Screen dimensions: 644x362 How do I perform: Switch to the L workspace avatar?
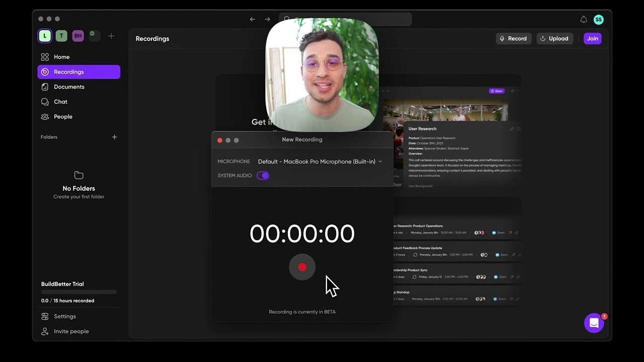[x=45, y=36]
